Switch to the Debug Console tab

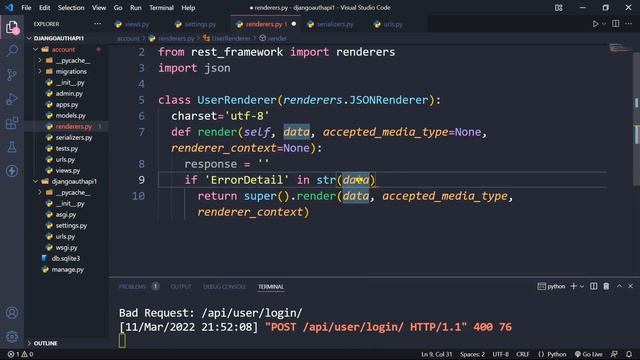224,287
